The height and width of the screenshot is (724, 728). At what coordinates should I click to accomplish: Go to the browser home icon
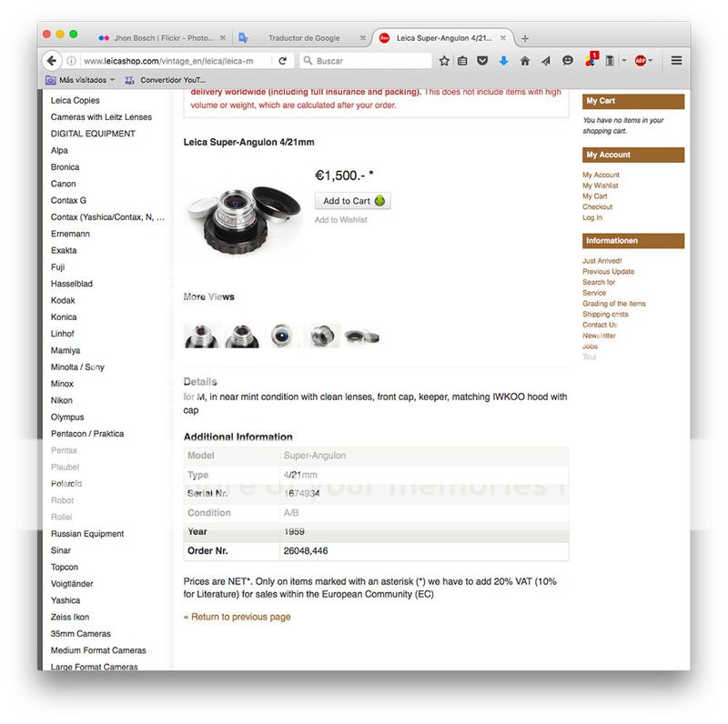pyautogui.click(x=525, y=61)
